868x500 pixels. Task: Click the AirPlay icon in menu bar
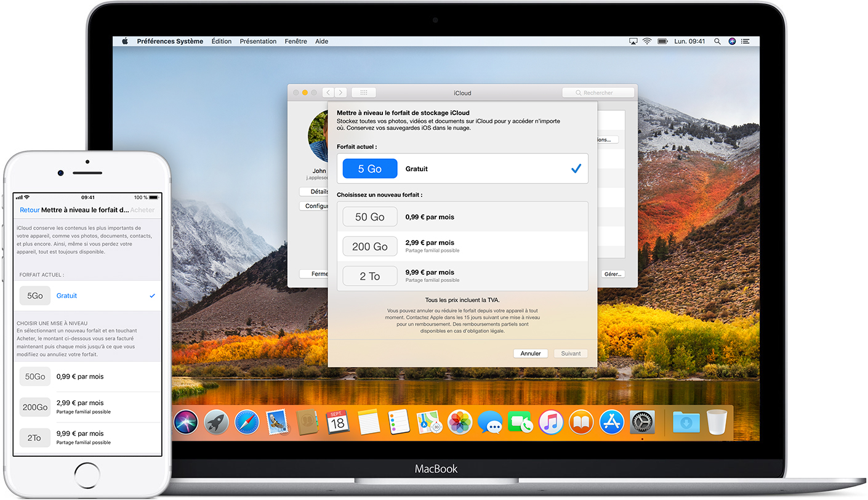(x=633, y=41)
